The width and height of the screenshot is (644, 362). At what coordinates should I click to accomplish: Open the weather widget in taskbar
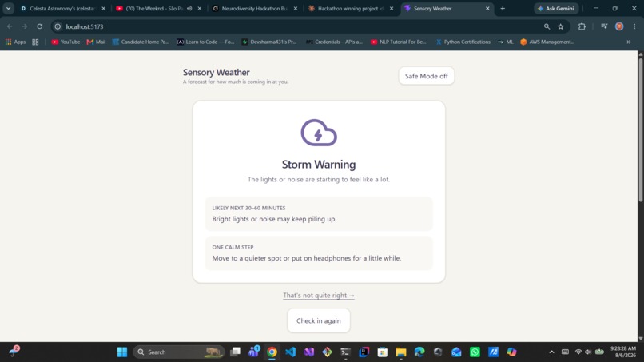pos(15,352)
